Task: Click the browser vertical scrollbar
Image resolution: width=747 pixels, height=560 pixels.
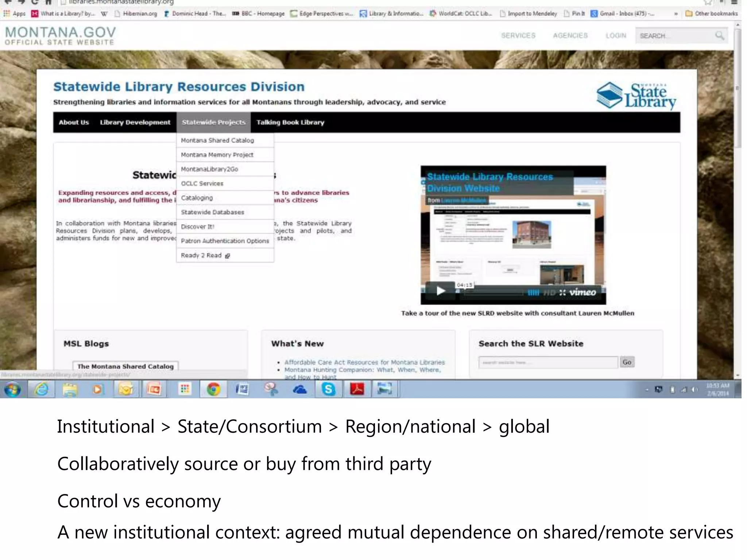Action: tap(738, 87)
